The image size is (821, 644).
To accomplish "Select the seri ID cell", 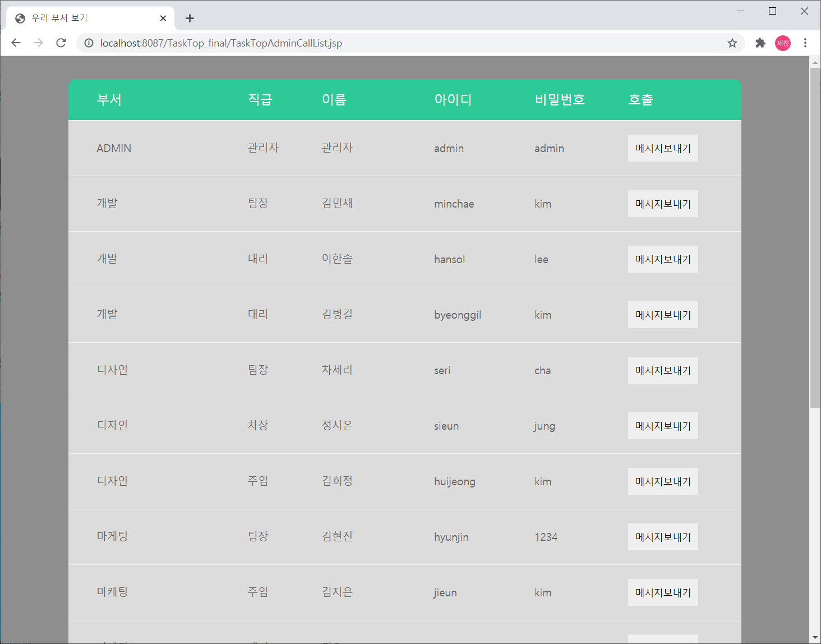I will [x=442, y=370].
